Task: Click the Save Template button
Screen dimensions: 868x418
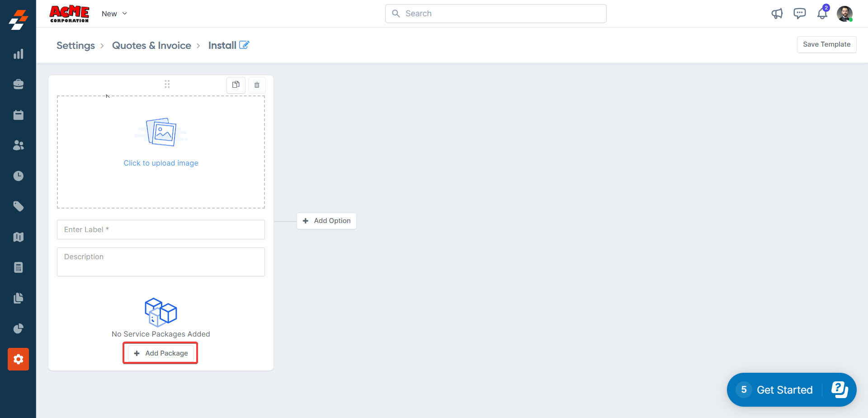Action: 826,44
